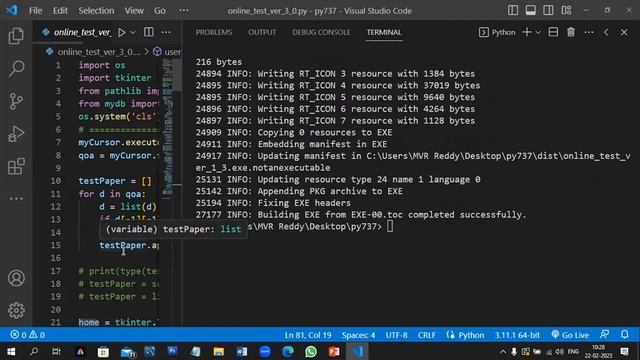
Task: Change file encoding UTF-8
Action: pos(396,335)
